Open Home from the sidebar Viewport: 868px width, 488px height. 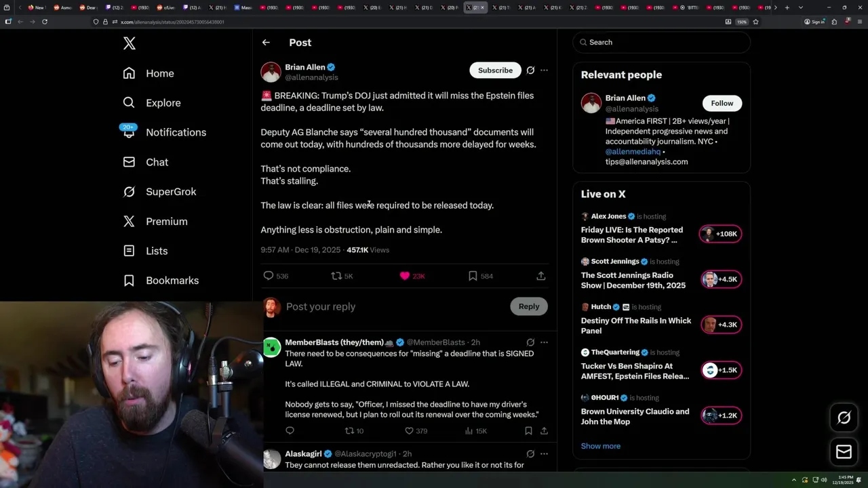click(x=149, y=73)
